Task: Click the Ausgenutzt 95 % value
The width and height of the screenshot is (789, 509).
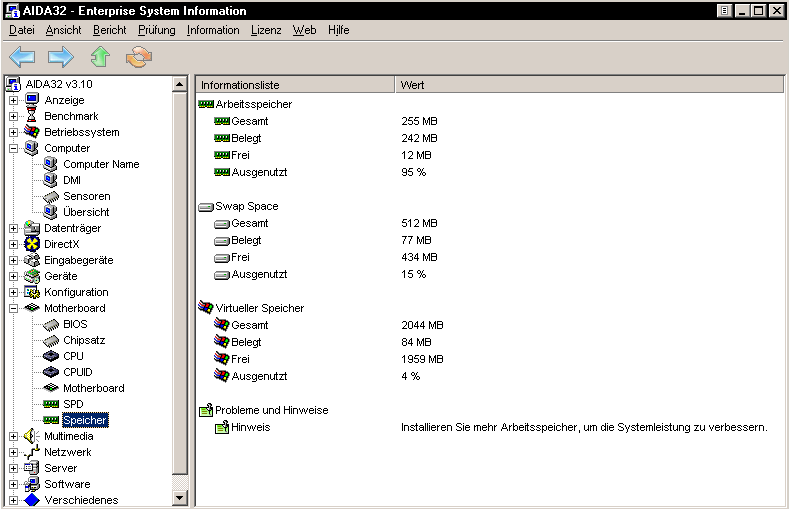Action: coord(414,172)
